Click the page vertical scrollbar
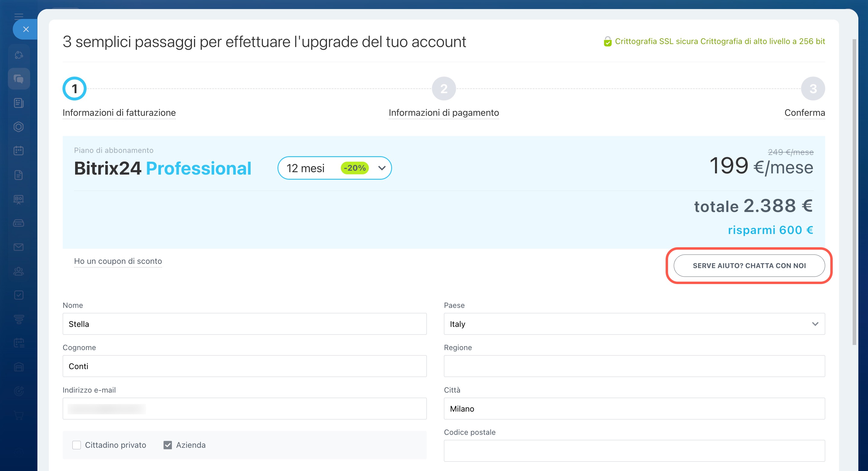The width and height of the screenshot is (868, 471). pyautogui.click(x=854, y=192)
